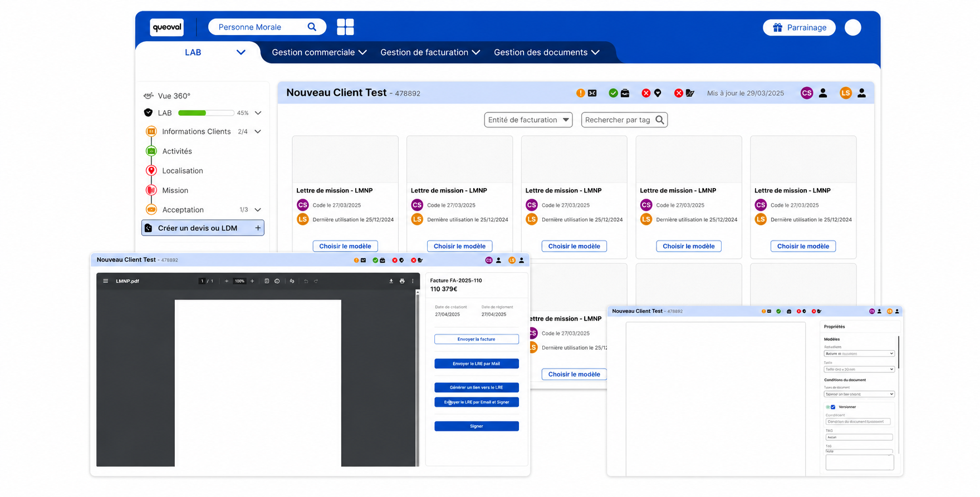Open the Gestion des documents menu

click(546, 52)
